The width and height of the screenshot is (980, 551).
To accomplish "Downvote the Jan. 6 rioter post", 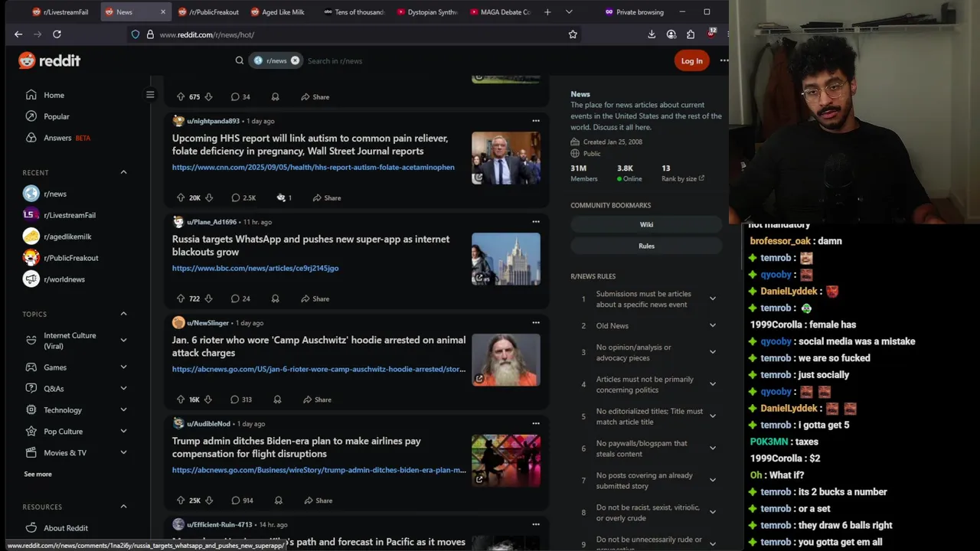I will click(x=208, y=399).
